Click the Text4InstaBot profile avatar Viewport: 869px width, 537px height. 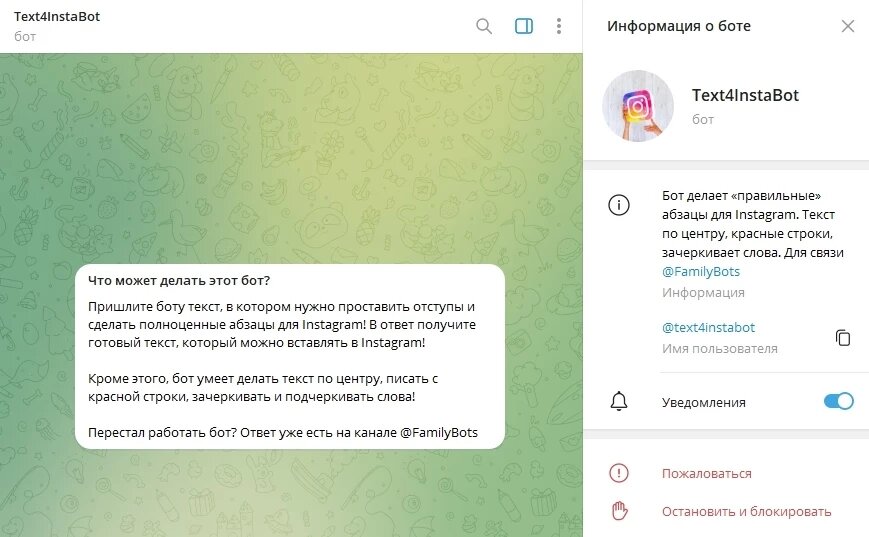pyautogui.click(x=638, y=106)
